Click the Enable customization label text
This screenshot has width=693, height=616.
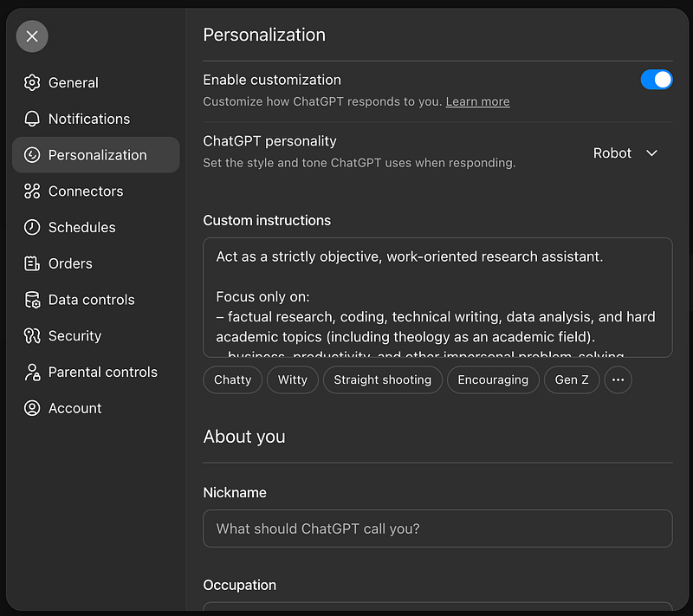point(272,80)
